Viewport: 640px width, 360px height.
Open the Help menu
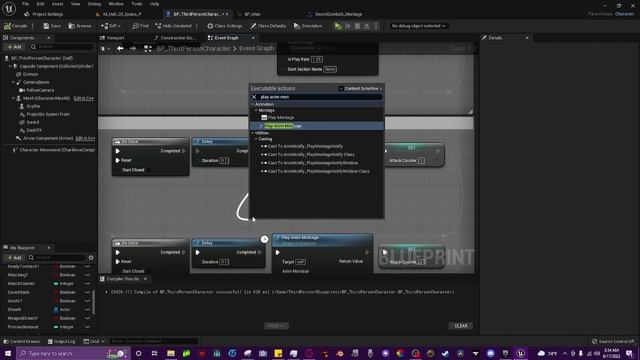154,4
